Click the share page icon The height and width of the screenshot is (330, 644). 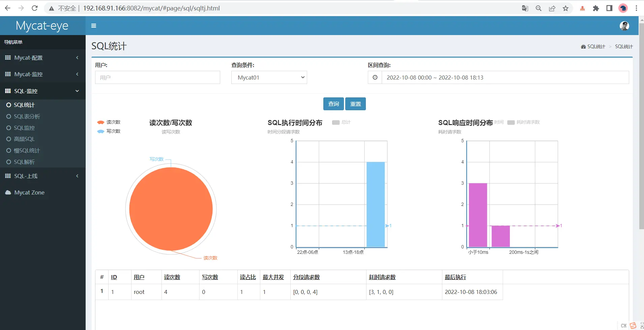coord(552,8)
